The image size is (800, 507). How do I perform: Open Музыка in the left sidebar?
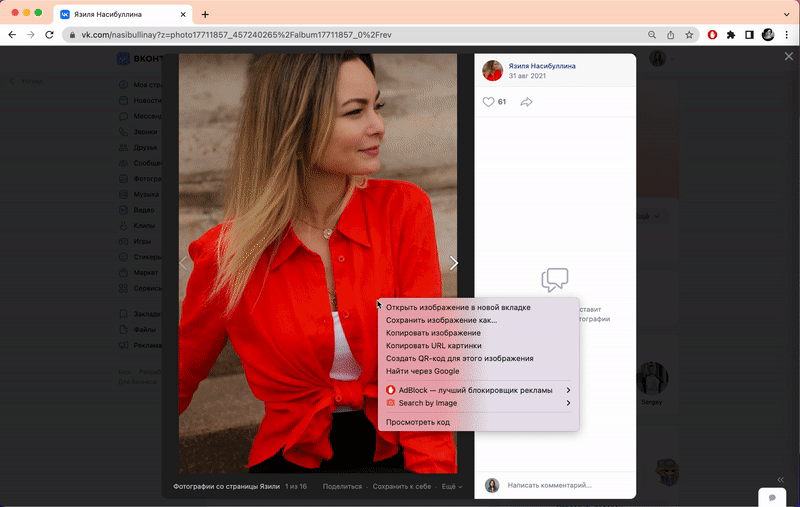[x=139, y=194]
